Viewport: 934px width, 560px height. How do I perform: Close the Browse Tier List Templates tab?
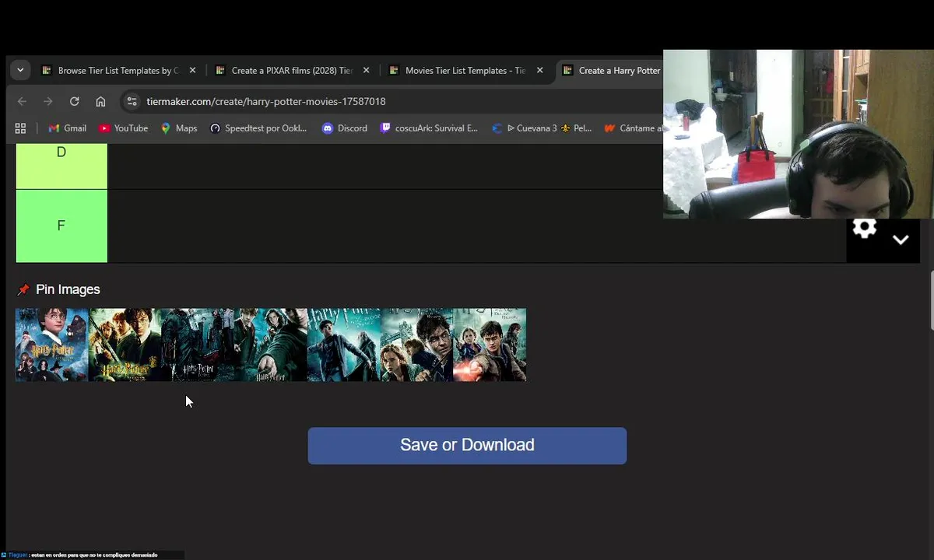192,70
